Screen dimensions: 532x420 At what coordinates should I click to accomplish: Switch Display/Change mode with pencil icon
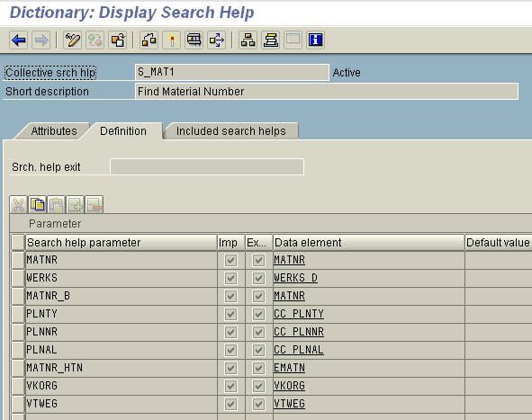pos(72,40)
